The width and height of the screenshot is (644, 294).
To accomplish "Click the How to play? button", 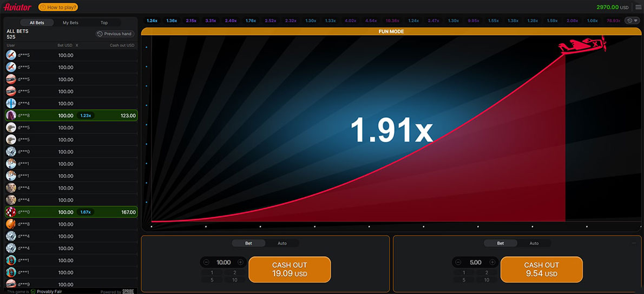I will click(x=58, y=7).
